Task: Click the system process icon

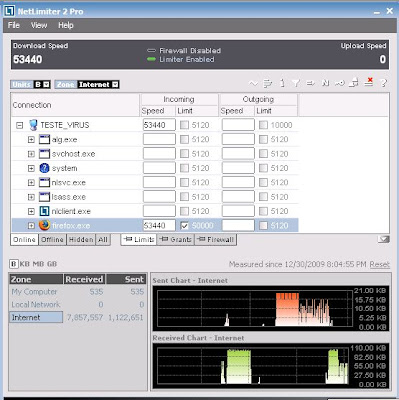Action: tap(44, 168)
